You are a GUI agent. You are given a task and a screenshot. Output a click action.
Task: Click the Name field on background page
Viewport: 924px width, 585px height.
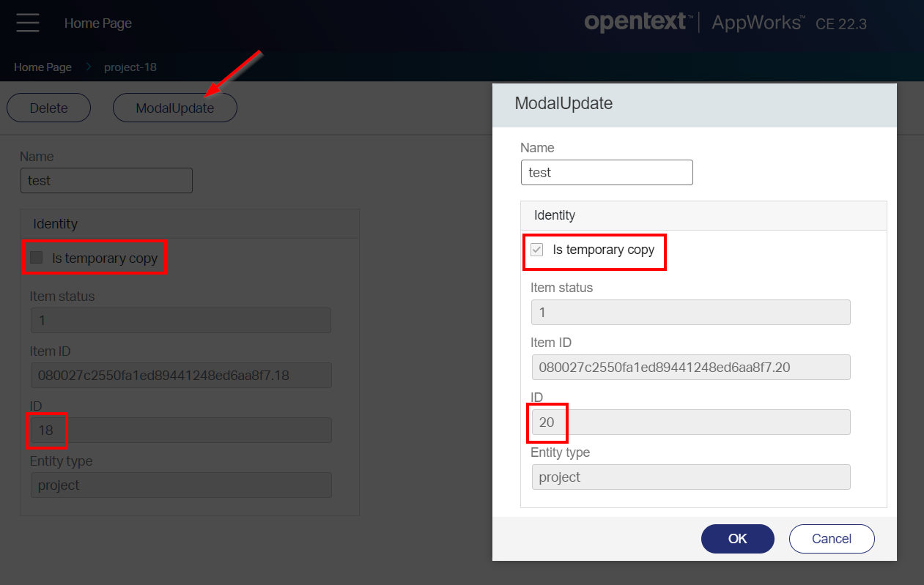106,180
